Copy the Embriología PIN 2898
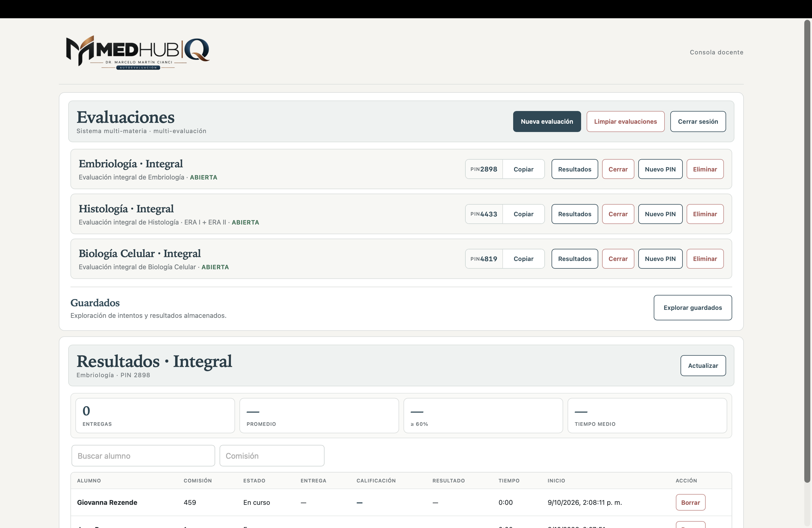 point(523,169)
